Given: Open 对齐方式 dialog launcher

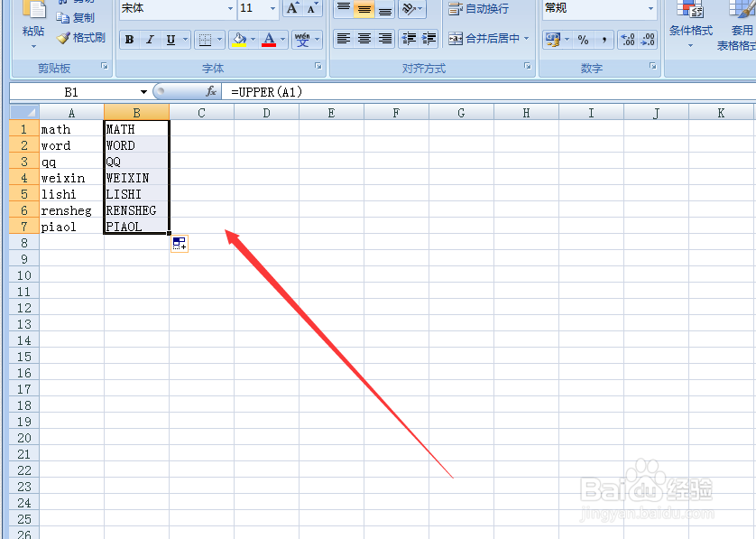Looking at the screenshot, I should (528, 67).
